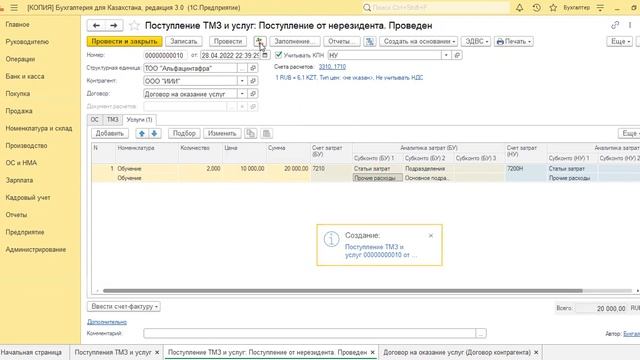
Task: Click the notifications bell icon
Action: (519, 7)
